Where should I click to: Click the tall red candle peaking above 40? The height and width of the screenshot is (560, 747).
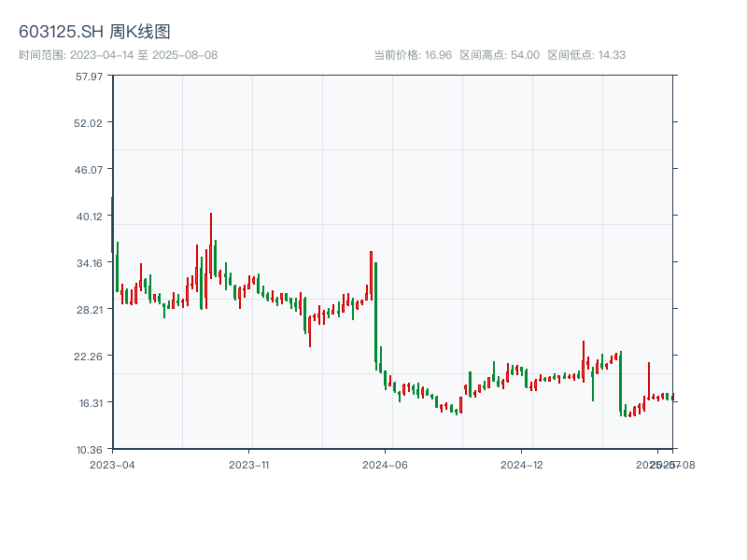coord(211,245)
